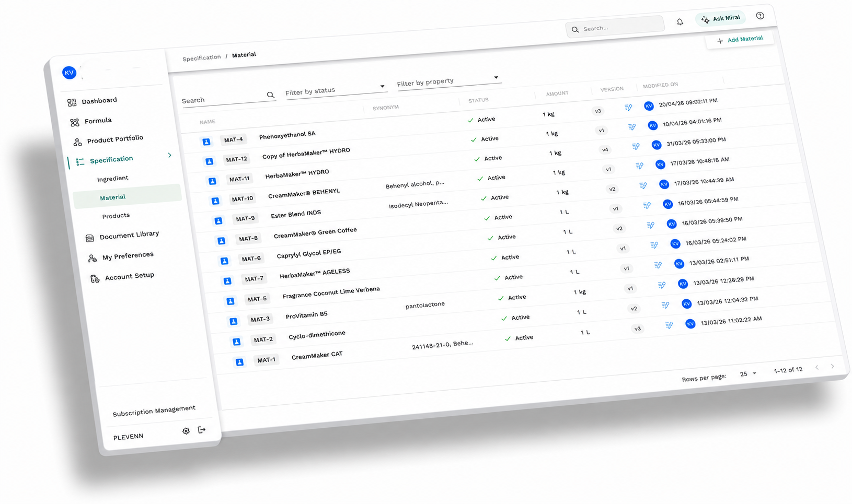Click the CreamMaker® Green Coffee name
This screenshot has height=504, width=852.
(x=315, y=233)
